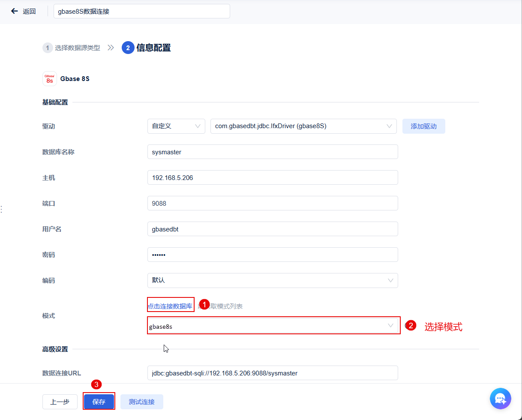Viewport: 522px width, 420px height.
Task: Open the chat assistant bubble icon
Action: (501, 399)
